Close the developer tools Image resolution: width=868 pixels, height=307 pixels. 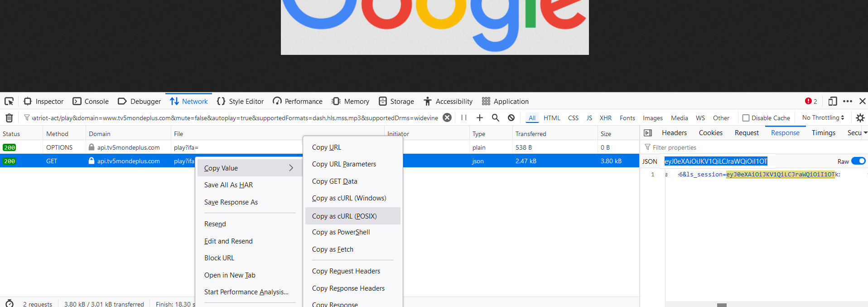[x=863, y=101]
